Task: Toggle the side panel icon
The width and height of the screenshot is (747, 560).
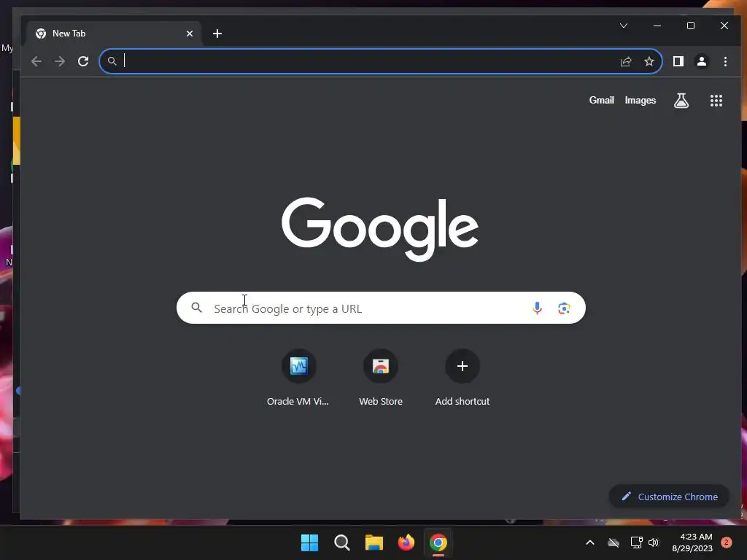Action: pos(678,61)
